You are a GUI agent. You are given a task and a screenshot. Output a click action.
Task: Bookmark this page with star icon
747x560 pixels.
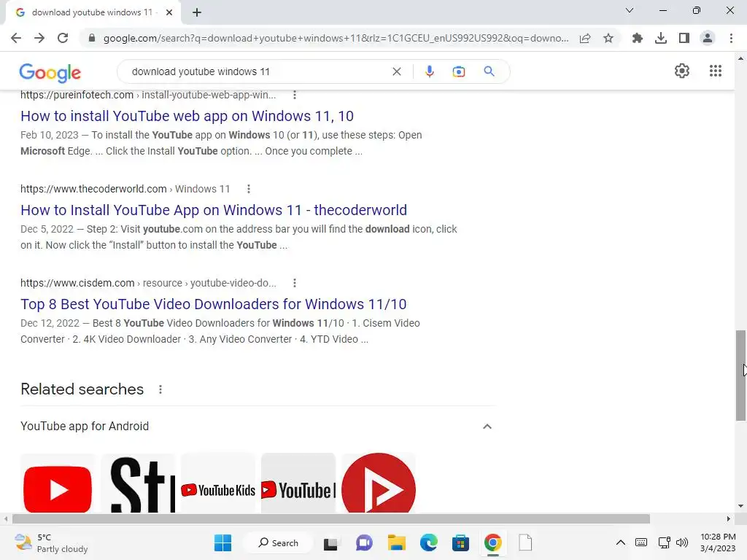point(608,38)
